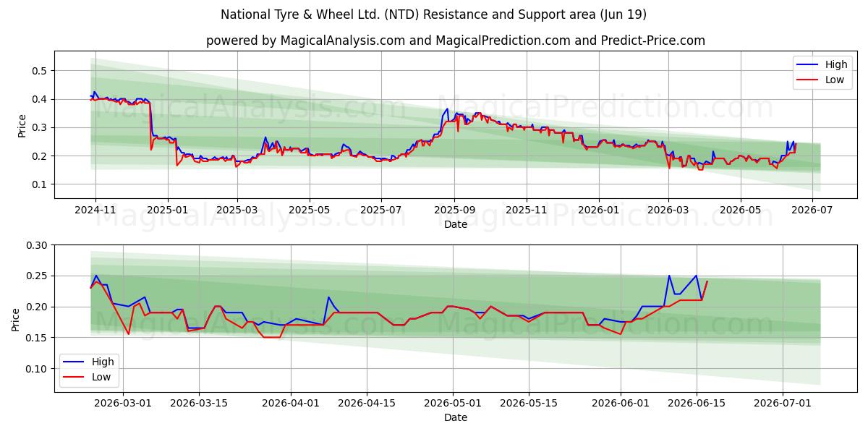Click the "2026-07-01" tick on bottom chart
Viewport: 868px width, 434px height.
[783, 403]
